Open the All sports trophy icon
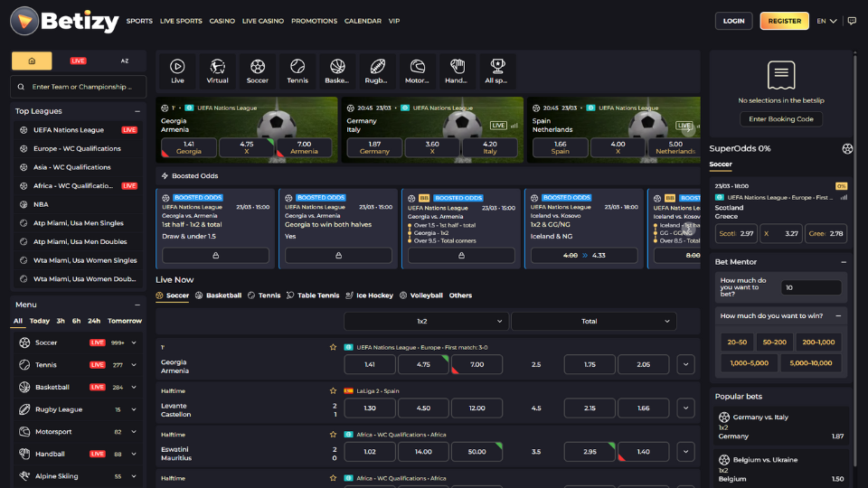868x488 pixels. coord(496,70)
